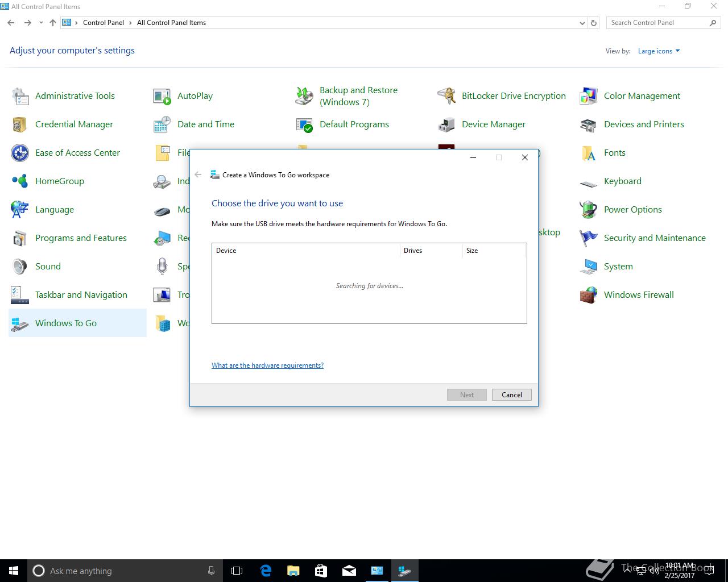Click the Keyboard icon
Screen dimensions: 728x582
(x=589, y=183)
